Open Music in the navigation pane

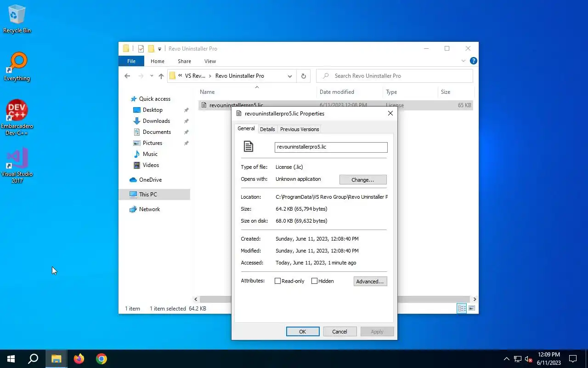[150, 154]
